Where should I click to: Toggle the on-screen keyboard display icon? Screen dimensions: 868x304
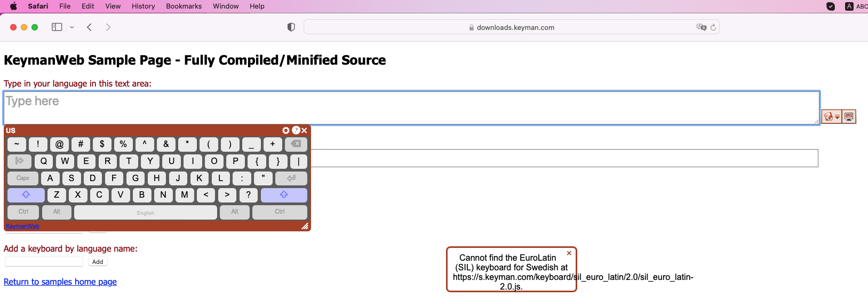coord(849,116)
